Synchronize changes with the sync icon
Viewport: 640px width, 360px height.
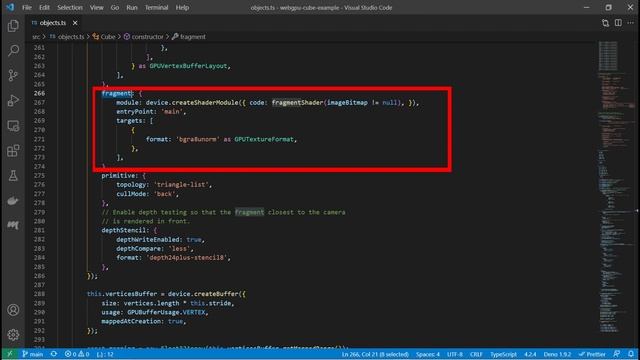coord(54,354)
